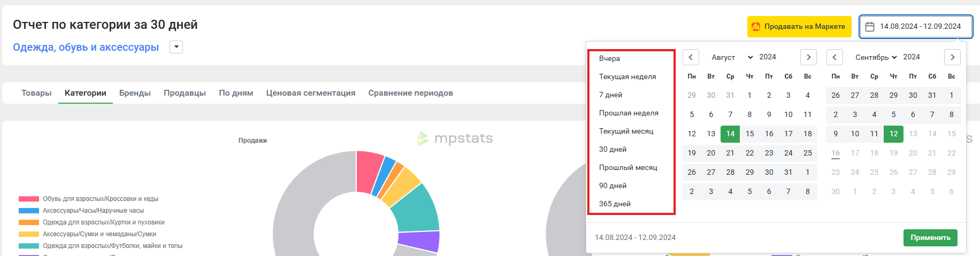Expand the category selector dropdown arrow
Image resolution: width=980 pixels, height=256 pixels.
176,47
